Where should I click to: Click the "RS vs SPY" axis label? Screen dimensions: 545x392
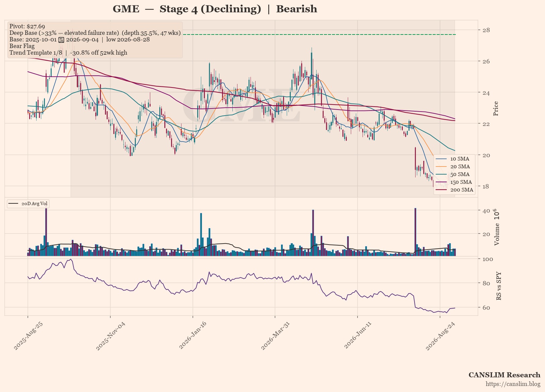(x=499, y=286)
